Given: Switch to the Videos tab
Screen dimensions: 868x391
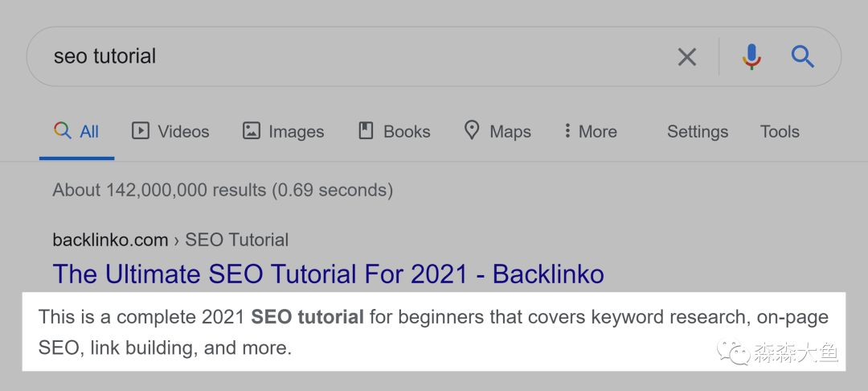Looking at the screenshot, I should [182, 131].
